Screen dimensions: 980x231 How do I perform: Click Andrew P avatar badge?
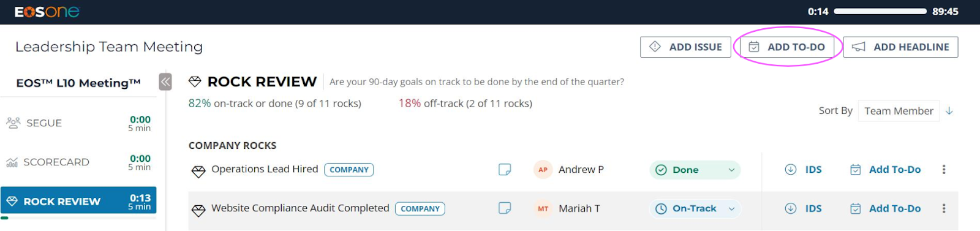tap(543, 170)
